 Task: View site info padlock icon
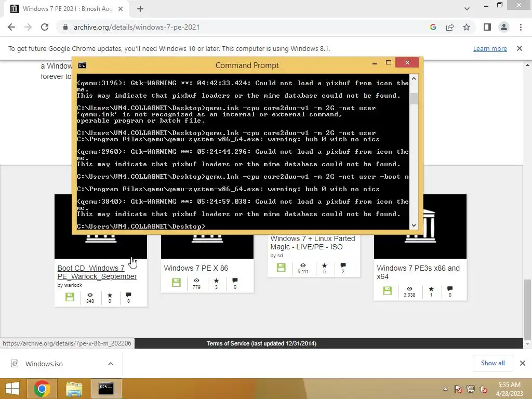pyautogui.click(x=65, y=27)
